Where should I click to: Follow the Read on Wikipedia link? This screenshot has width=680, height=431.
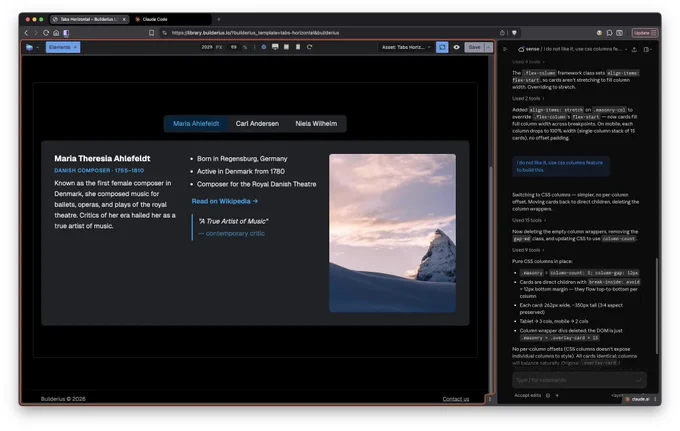coord(225,201)
